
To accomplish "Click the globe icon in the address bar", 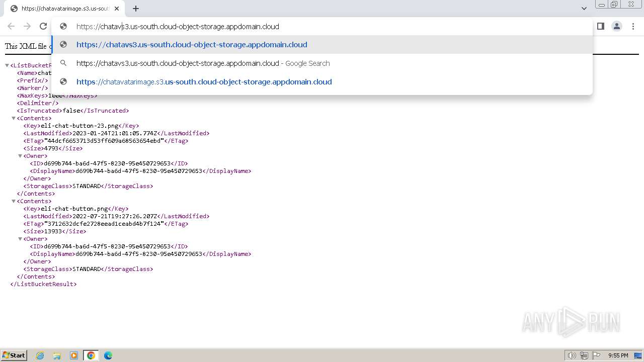I will pos(63,26).
